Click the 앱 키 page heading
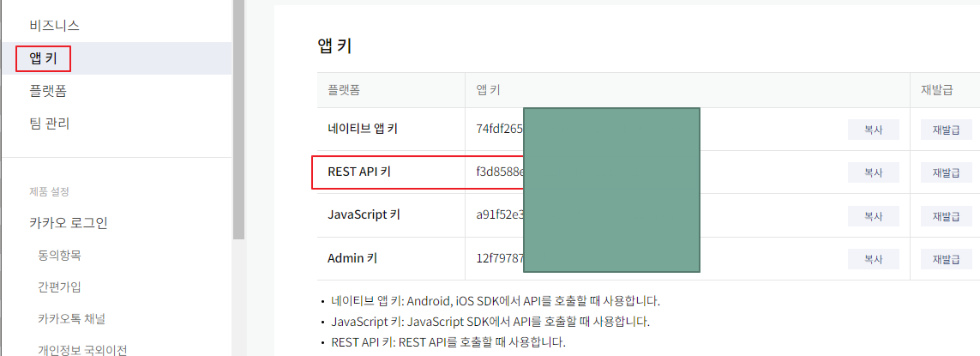This screenshot has width=980, height=356. coord(334,45)
